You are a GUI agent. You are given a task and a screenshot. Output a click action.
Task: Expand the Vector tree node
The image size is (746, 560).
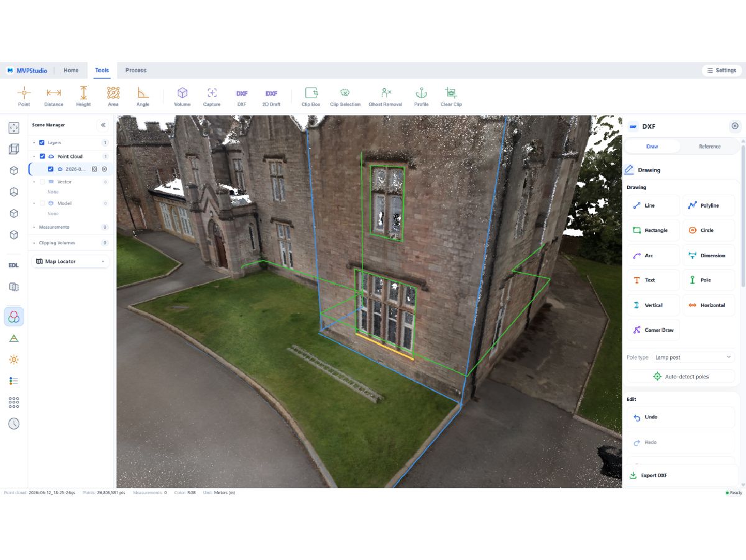click(x=34, y=182)
